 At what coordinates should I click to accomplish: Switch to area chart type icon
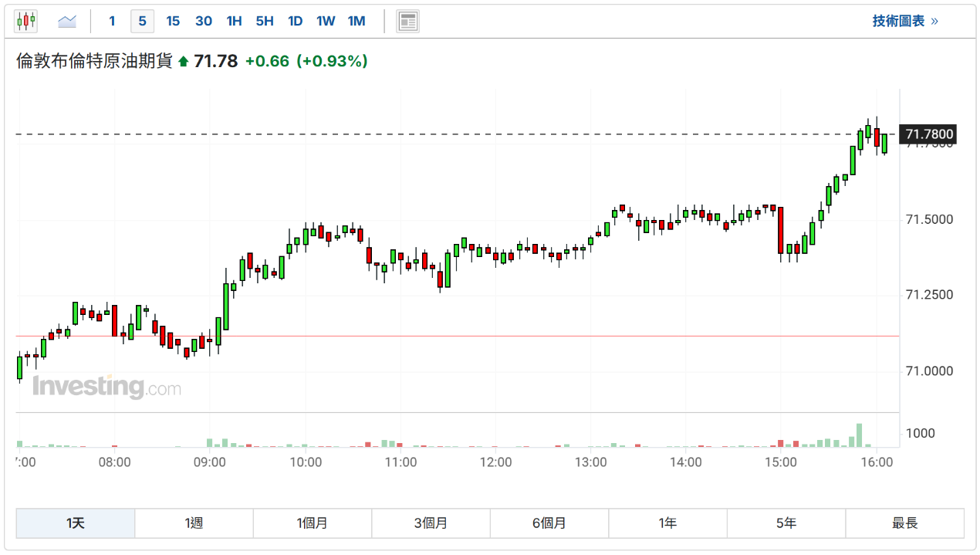point(67,22)
